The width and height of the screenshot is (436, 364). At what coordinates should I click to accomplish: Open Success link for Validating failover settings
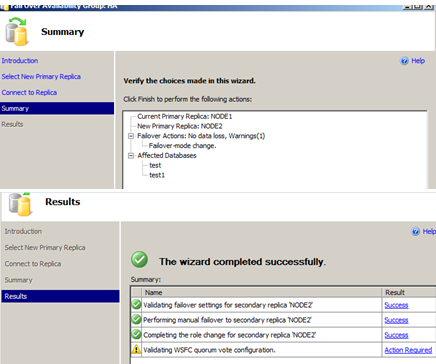(x=396, y=305)
